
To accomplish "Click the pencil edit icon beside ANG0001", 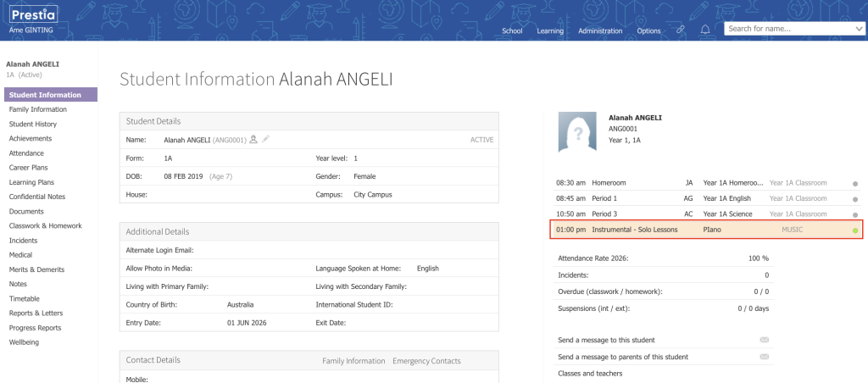I will pyautogui.click(x=265, y=140).
